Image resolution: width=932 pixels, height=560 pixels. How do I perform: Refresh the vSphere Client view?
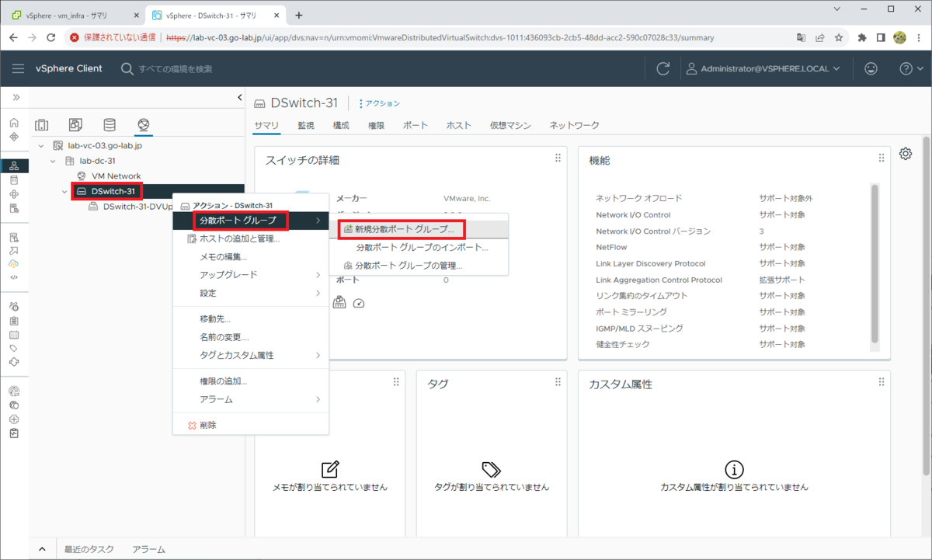click(662, 68)
